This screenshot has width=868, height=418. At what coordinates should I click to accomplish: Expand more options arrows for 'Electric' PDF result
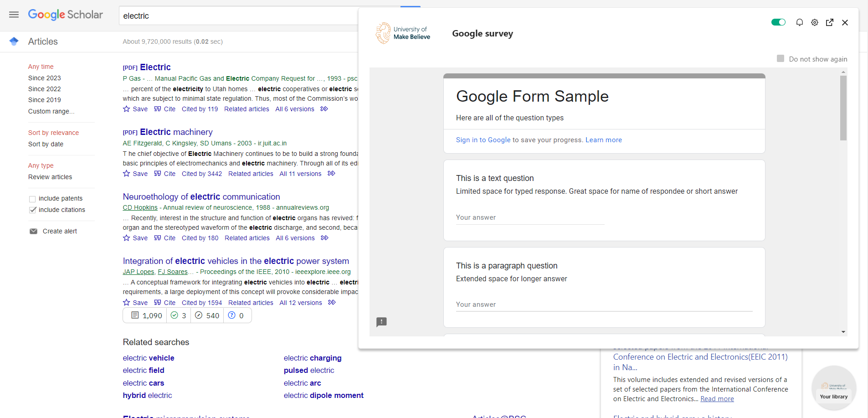click(x=324, y=109)
